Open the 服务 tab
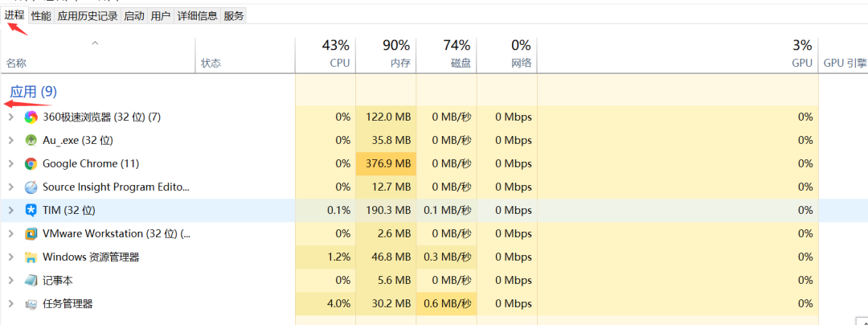The image size is (868, 325). [x=234, y=15]
